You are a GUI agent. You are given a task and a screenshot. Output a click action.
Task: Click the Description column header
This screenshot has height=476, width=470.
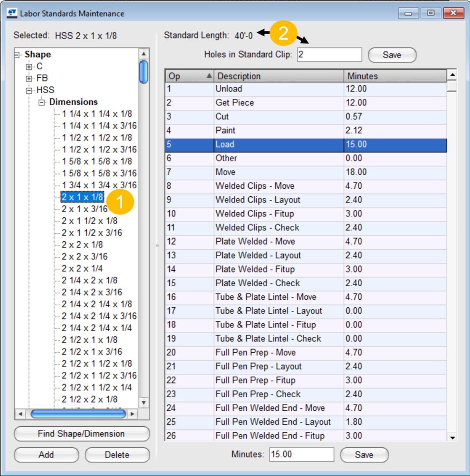tap(278, 76)
